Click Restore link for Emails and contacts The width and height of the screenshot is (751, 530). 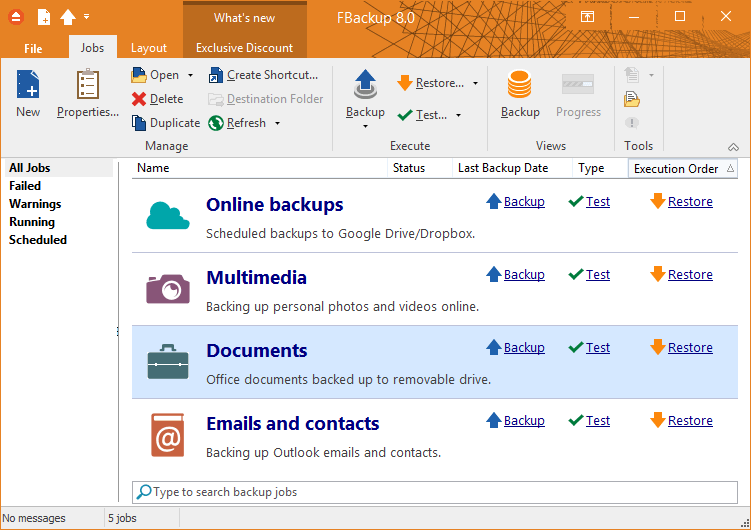coord(690,420)
